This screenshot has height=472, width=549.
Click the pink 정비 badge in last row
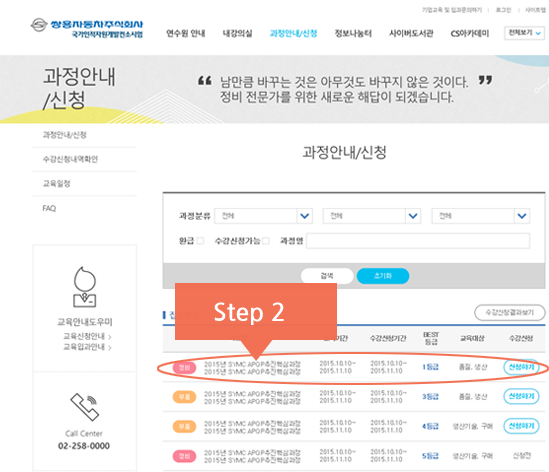click(184, 456)
